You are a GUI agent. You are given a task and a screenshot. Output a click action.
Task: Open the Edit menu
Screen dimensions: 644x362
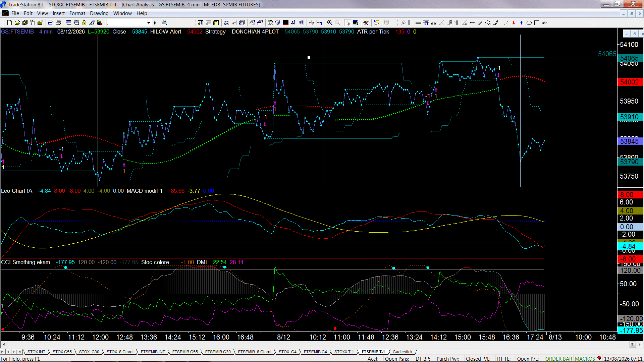(28, 13)
